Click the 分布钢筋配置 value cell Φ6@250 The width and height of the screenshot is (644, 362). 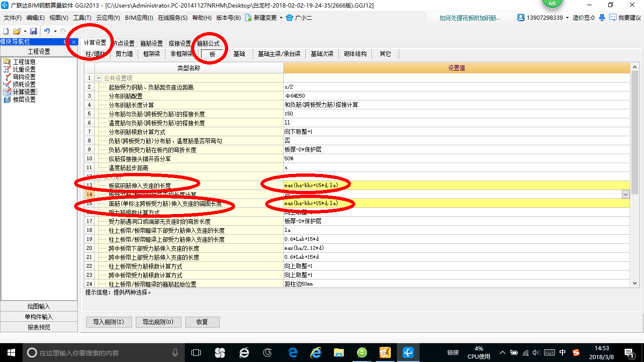[456, 96]
